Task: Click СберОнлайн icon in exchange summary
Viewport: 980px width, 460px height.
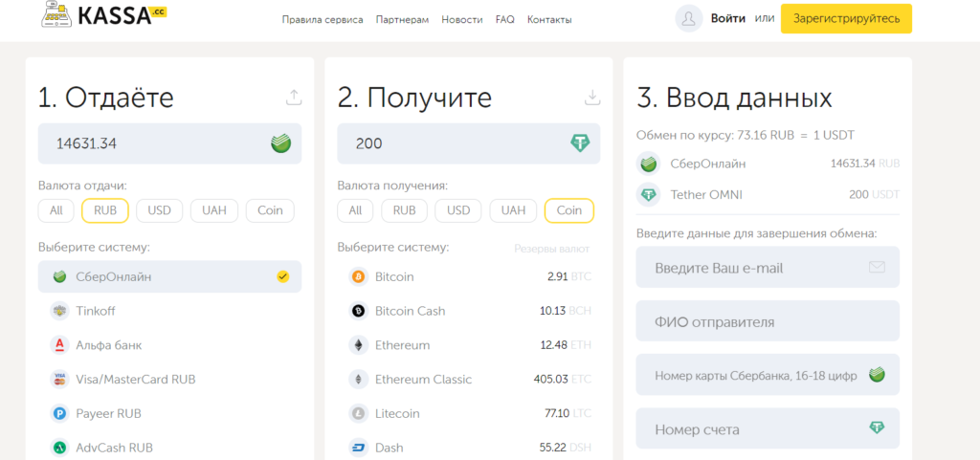Action: [648, 164]
